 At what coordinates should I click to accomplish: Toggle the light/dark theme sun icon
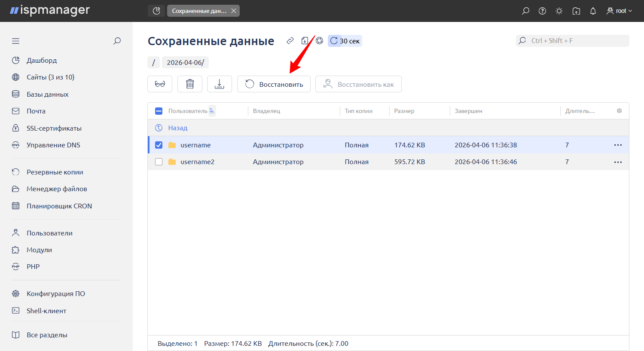tap(559, 11)
